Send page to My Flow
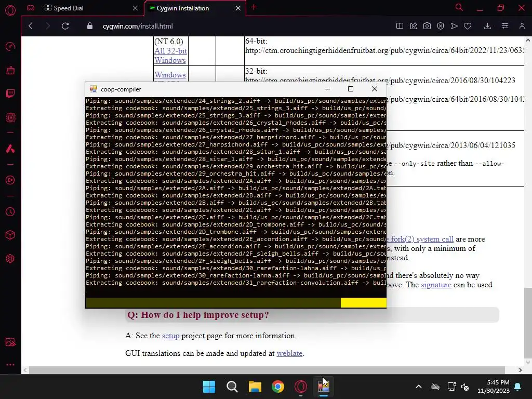This screenshot has width=532, height=399. click(454, 26)
